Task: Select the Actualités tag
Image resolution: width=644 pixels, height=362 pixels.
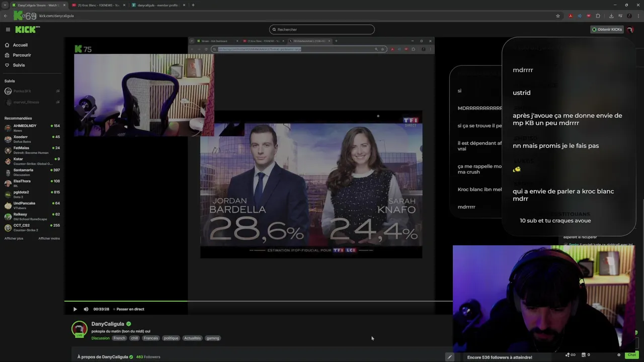Action: click(x=192, y=338)
